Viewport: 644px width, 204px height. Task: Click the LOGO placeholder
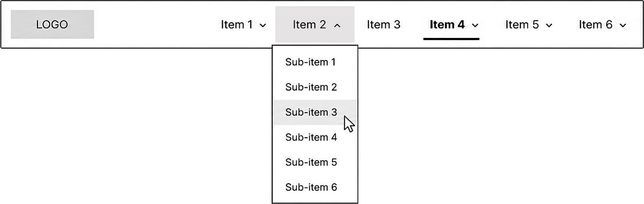(x=52, y=24)
